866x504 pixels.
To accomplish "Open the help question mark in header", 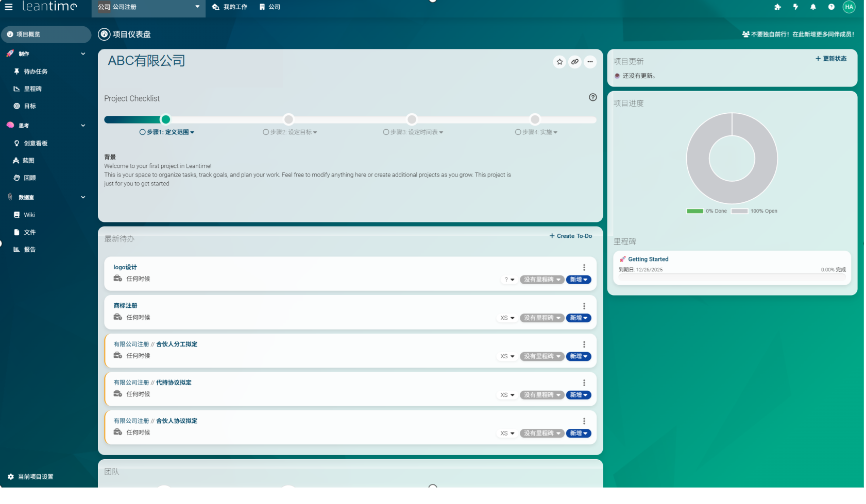I will tap(831, 7).
